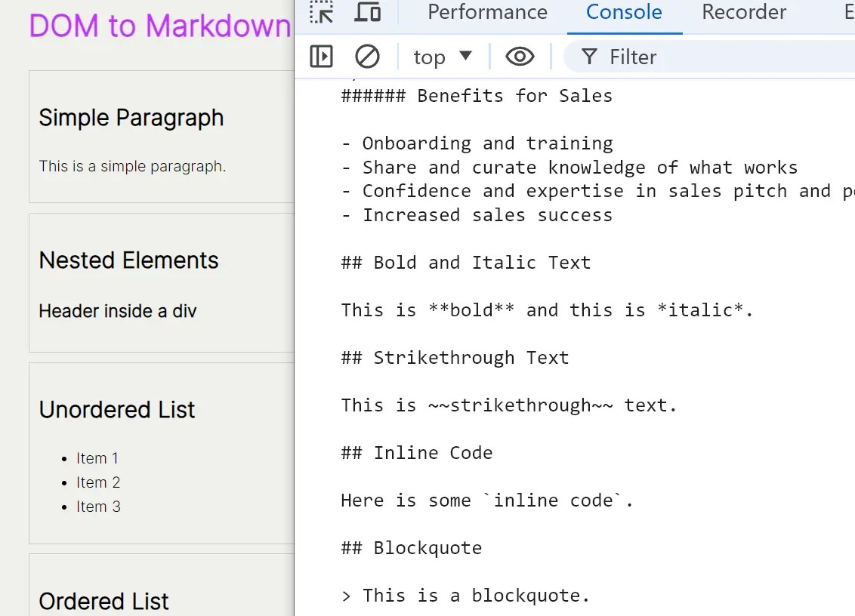Click console line '- Onboarding and training'

477,143
